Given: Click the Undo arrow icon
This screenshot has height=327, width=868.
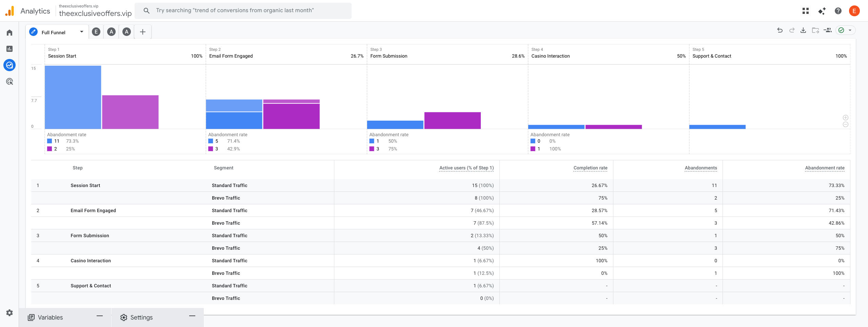Looking at the screenshot, I should pos(780,30).
